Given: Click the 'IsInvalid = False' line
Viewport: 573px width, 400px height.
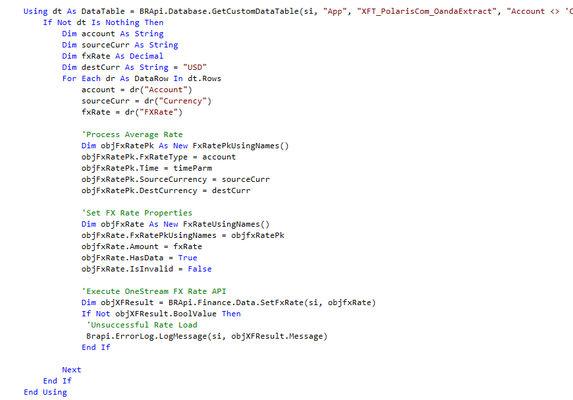Looking at the screenshot, I should (x=147, y=269).
